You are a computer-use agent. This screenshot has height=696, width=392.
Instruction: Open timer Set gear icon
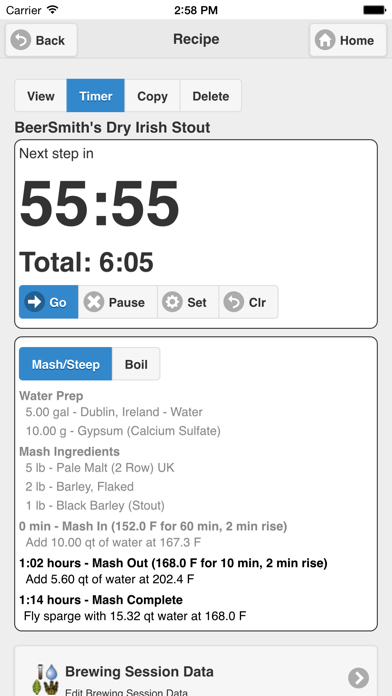[172, 302]
